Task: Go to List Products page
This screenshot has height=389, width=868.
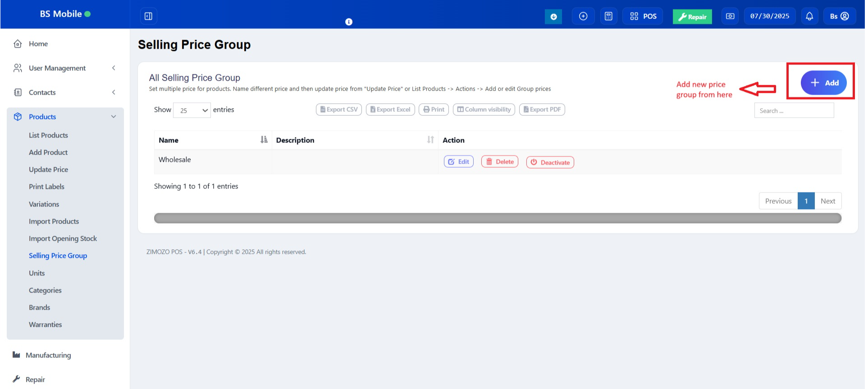Action: coord(48,135)
